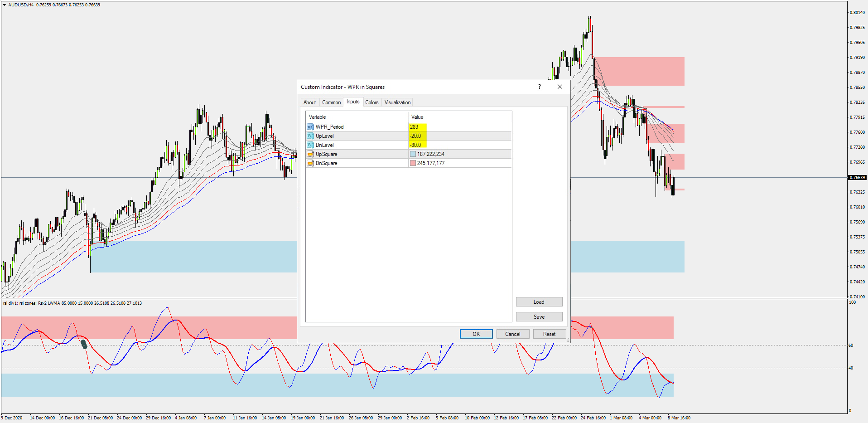Click the DnSquare color variable icon
Viewport: 868px width, 423px height.
point(310,163)
